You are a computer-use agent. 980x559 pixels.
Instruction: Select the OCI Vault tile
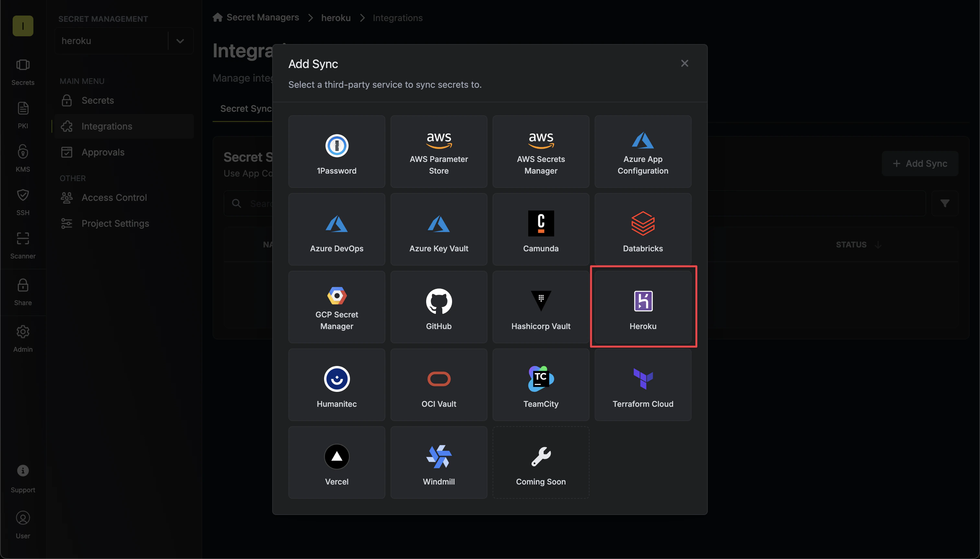(439, 385)
